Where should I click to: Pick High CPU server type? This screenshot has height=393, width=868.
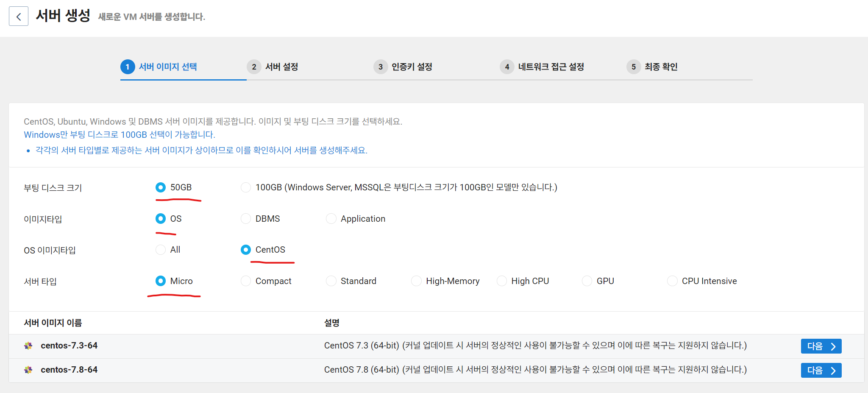[x=502, y=281]
